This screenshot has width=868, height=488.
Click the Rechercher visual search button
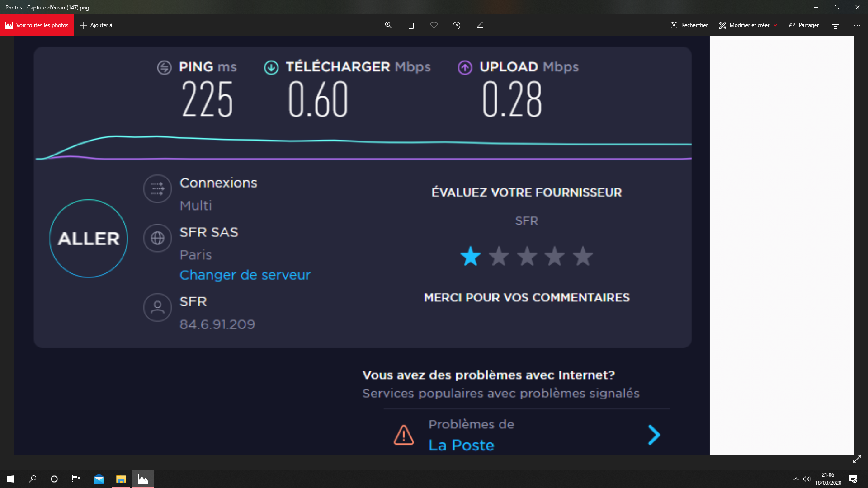tap(689, 25)
